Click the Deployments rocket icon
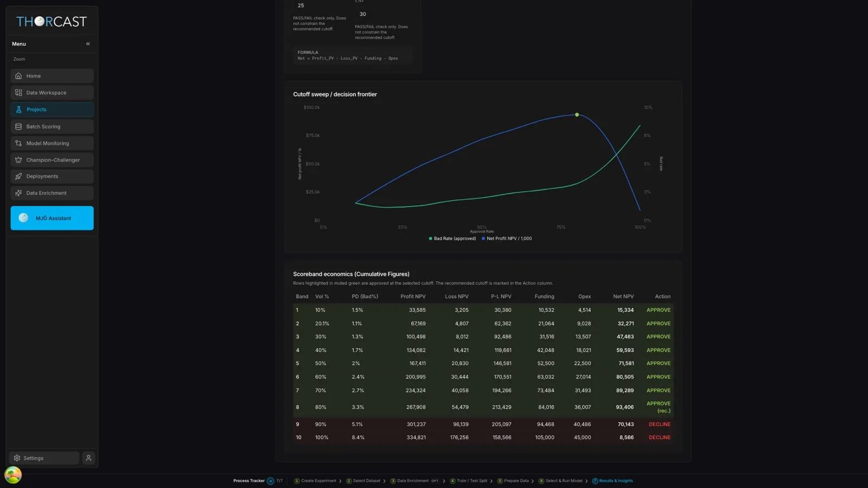 [18, 176]
